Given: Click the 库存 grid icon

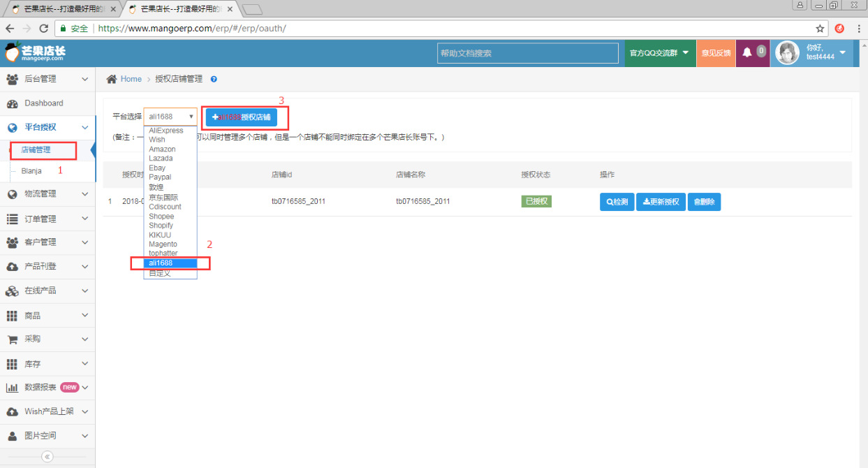Looking at the screenshot, I should tap(12, 364).
